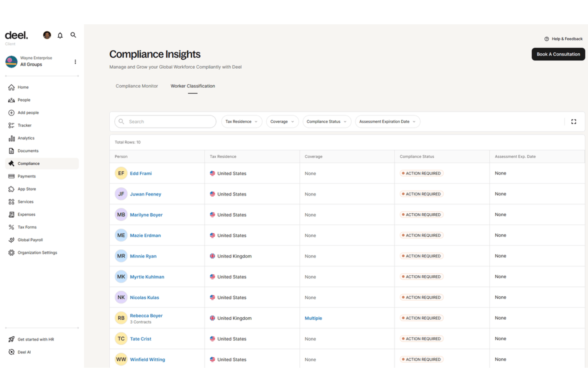The width and height of the screenshot is (588, 392).
Task: Click the Compliance Status column header
Action: tap(417, 156)
